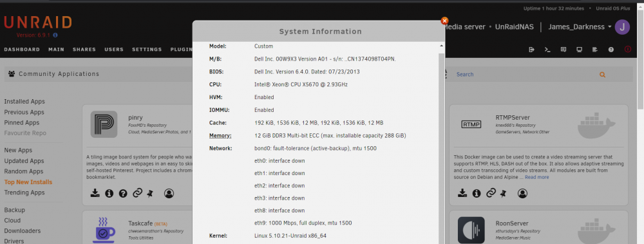Image resolution: width=644 pixels, height=244 pixels.
Task: Select Top New Installs in sidebar
Action: pos(28,182)
